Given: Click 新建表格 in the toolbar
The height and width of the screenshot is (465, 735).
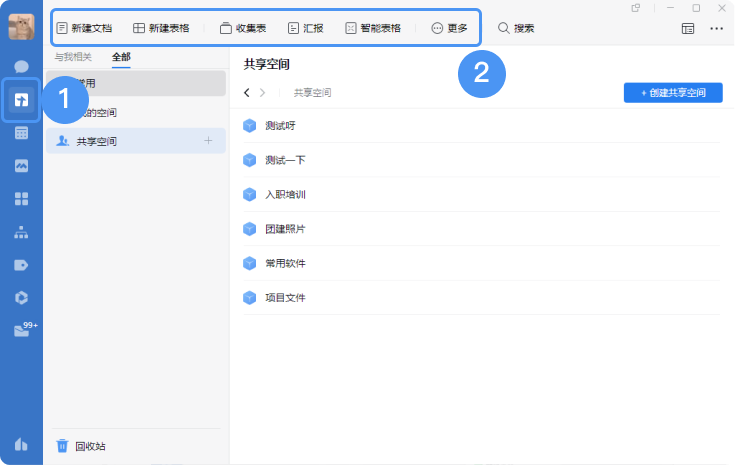Looking at the screenshot, I should coord(161,28).
